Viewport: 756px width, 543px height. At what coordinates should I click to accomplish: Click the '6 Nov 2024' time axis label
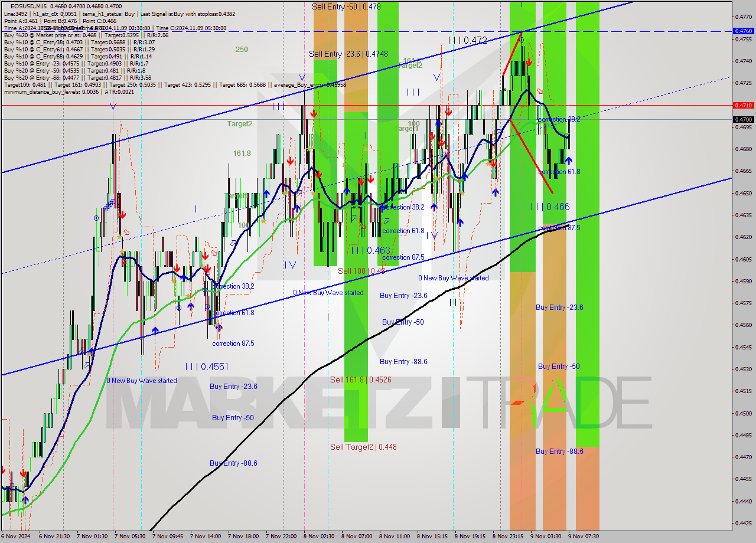tap(17, 537)
